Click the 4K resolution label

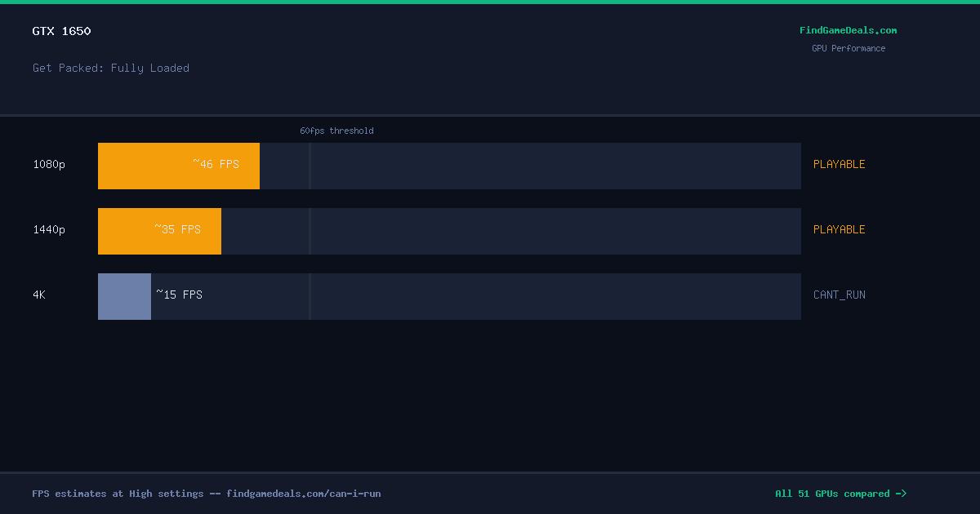point(39,295)
